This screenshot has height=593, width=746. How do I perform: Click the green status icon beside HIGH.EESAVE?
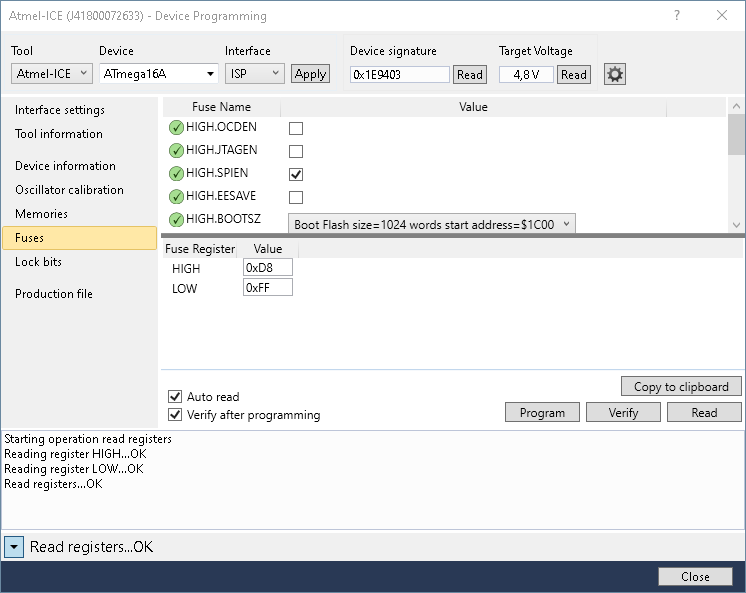point(176,197)
